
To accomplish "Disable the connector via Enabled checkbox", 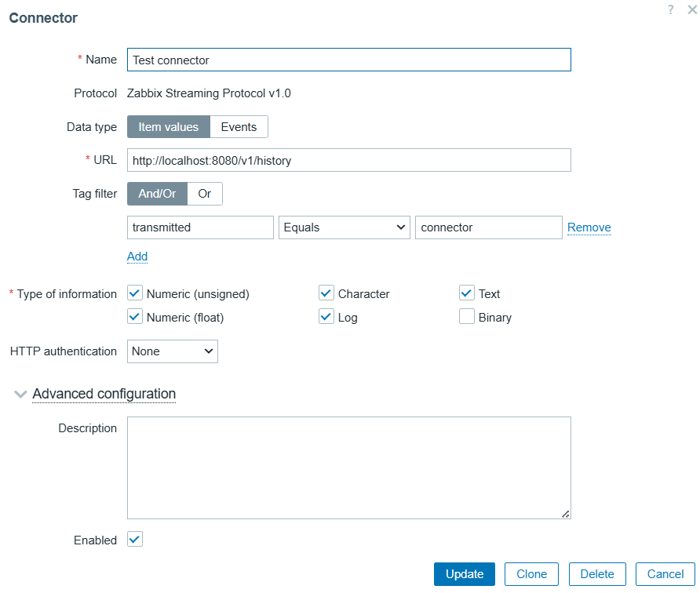I will pos(135,540).
